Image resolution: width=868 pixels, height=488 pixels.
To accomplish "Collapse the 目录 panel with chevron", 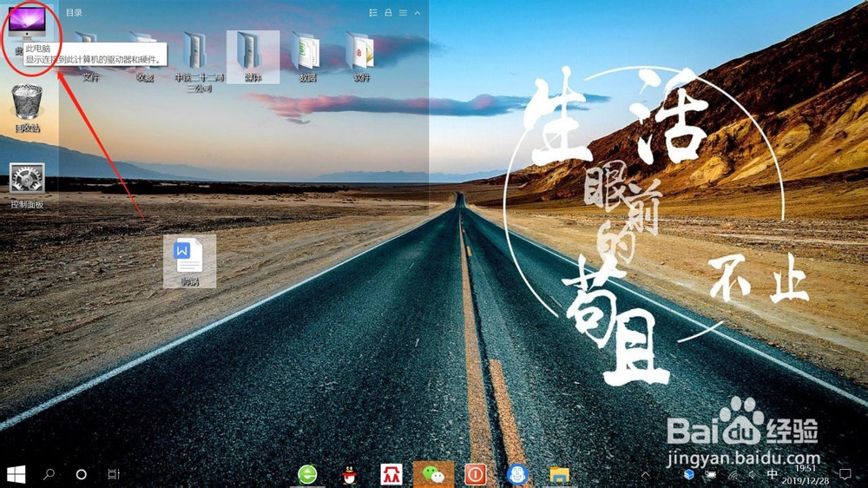I will click(418, 13).
